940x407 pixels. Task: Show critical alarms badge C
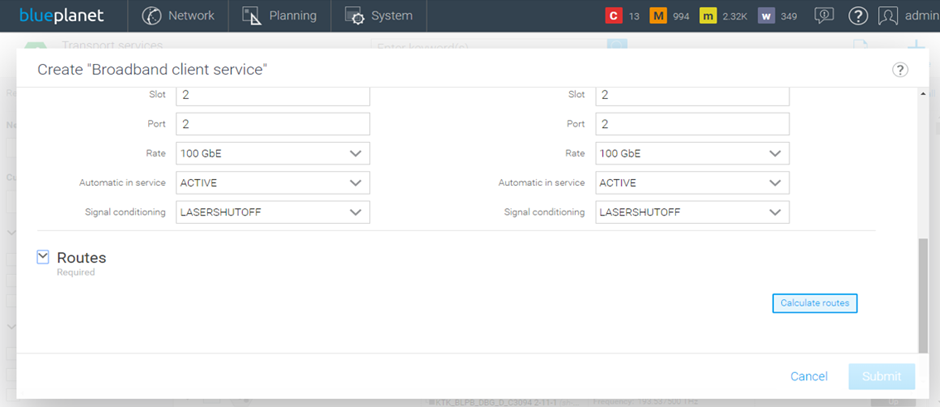(613, 16)
